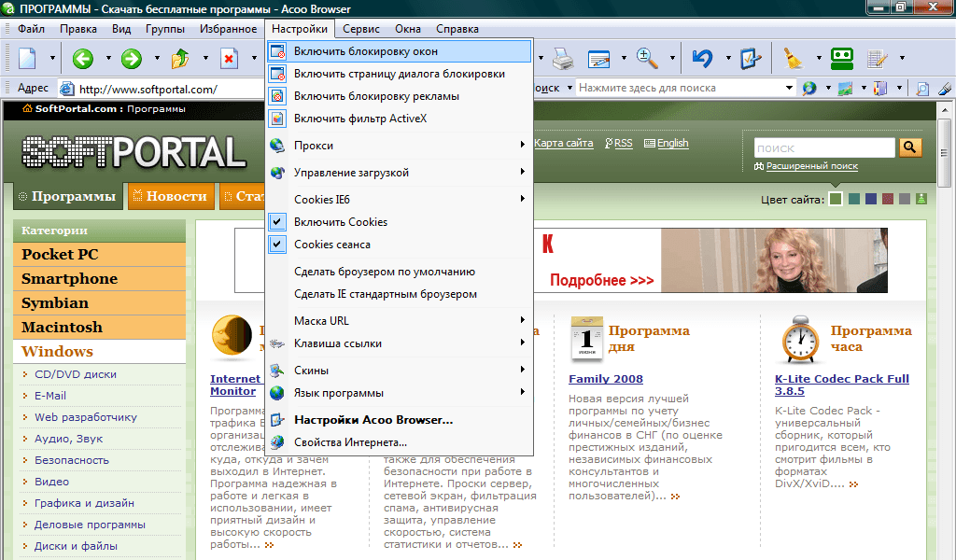Open the Family 2008 link
This screenshot has width=956, height=560.
[x=605, y=378]
